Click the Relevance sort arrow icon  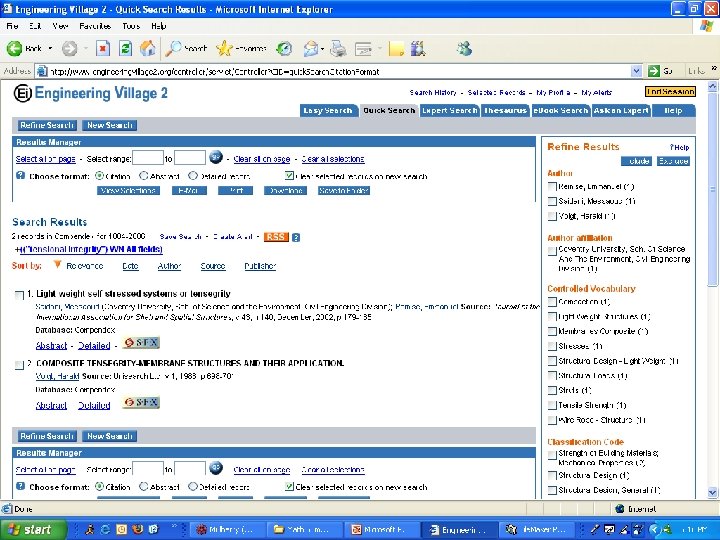point(57,264)
